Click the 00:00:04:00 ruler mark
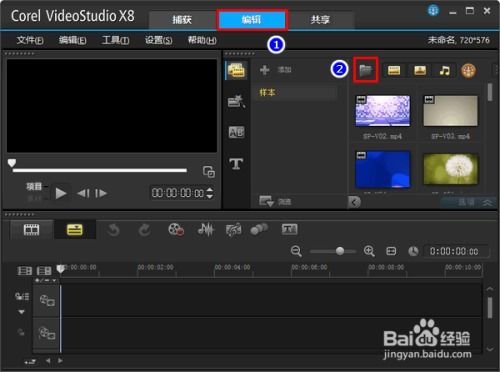The image size is (500, 372). pos(232,267)
